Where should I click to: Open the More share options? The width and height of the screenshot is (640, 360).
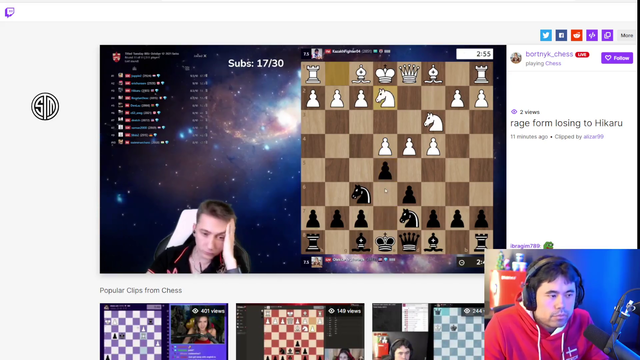[x=627, y=36]
